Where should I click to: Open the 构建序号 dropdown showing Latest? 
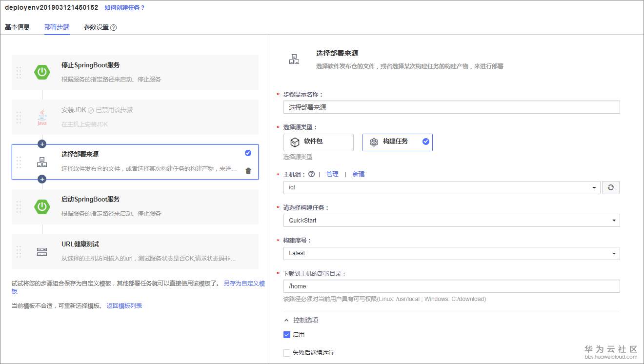click(452, 253)
